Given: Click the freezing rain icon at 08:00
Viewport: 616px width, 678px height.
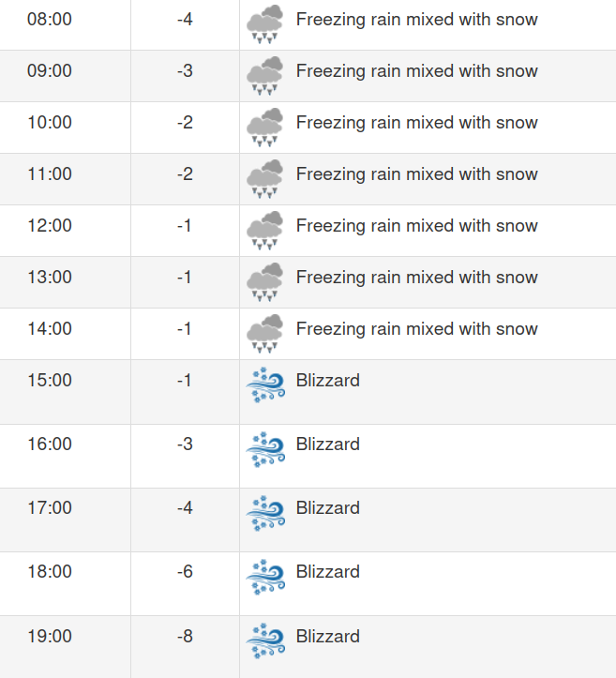Looking at the screenshot, I should coord(264,23).
